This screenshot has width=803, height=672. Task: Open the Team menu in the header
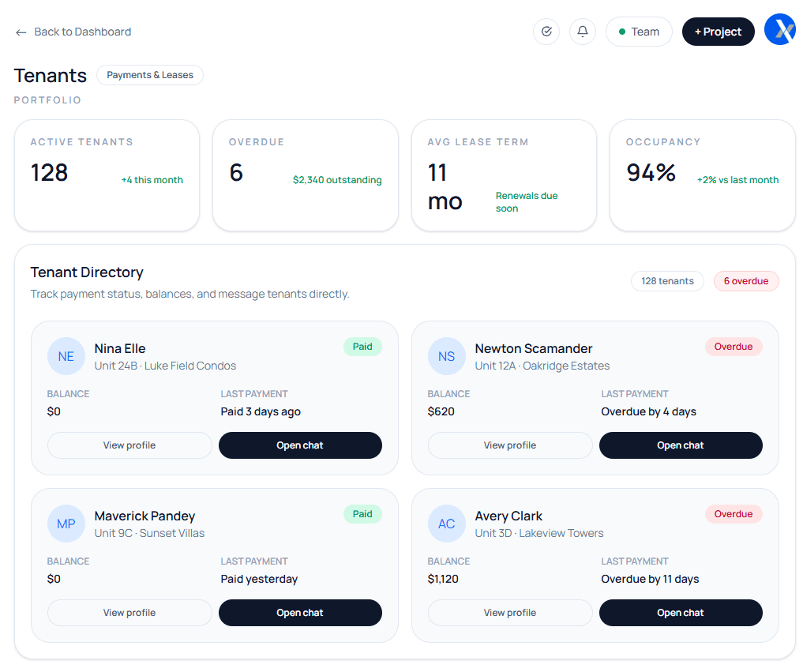point(639,32)
